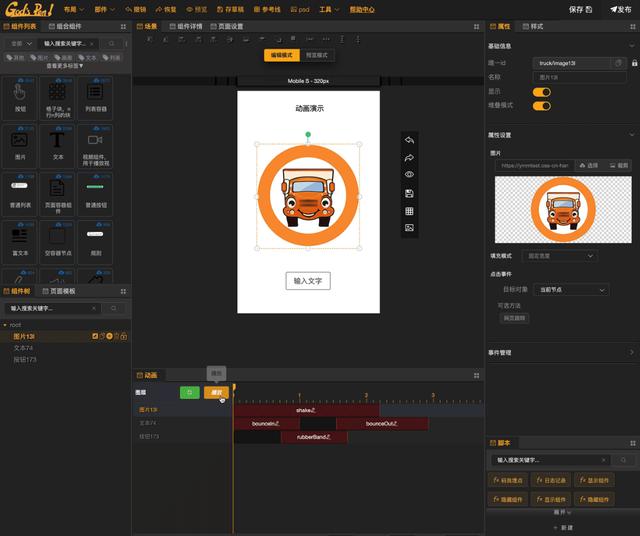Click the 发布 publish button

click(x=621, y=9)
